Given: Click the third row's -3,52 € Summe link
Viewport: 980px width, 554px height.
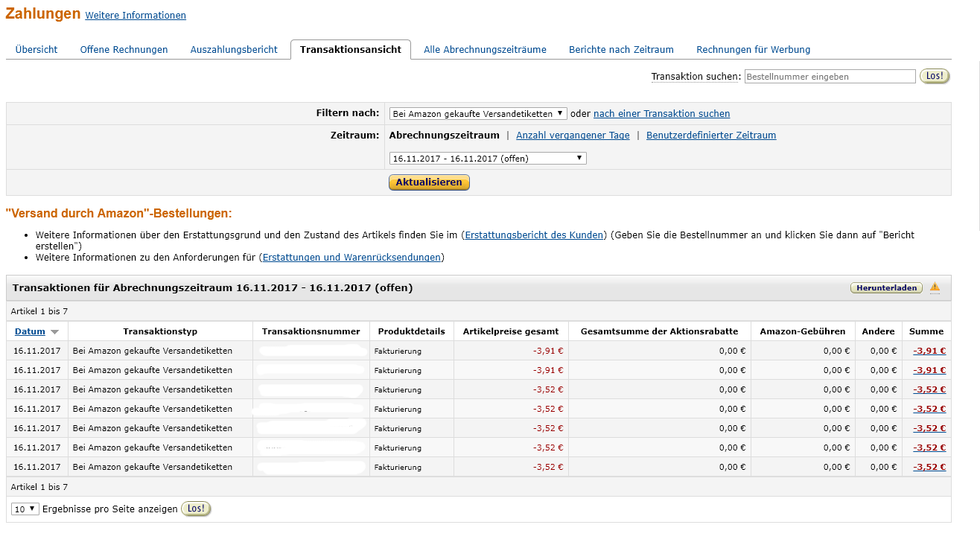Looking at the screenshot, I should [x=929, y=389].
